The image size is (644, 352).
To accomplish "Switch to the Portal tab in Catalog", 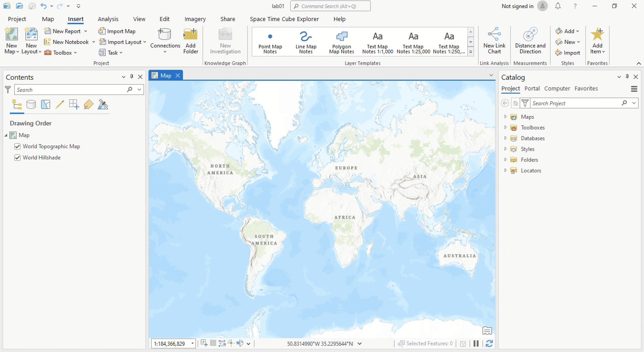I will click(532, 88).
